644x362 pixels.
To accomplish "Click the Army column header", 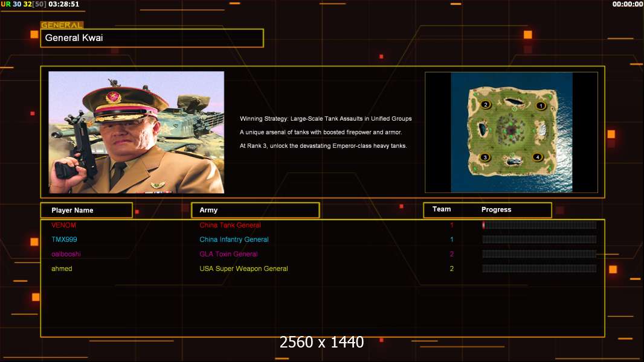I will point(255,210).
